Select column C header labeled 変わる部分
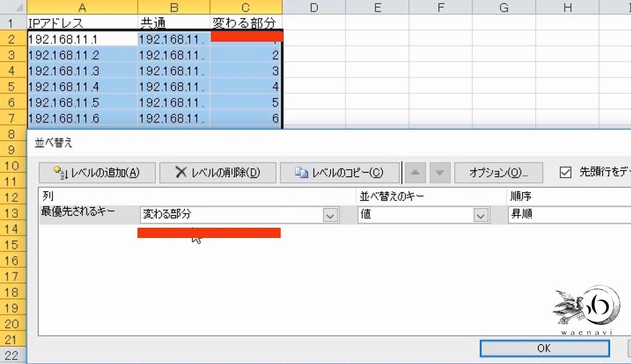The image size is (631, 364). [246, 7]
